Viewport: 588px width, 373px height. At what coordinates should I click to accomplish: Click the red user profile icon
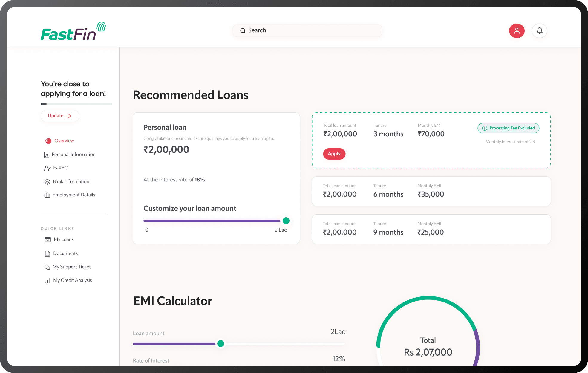click(517, 31)
